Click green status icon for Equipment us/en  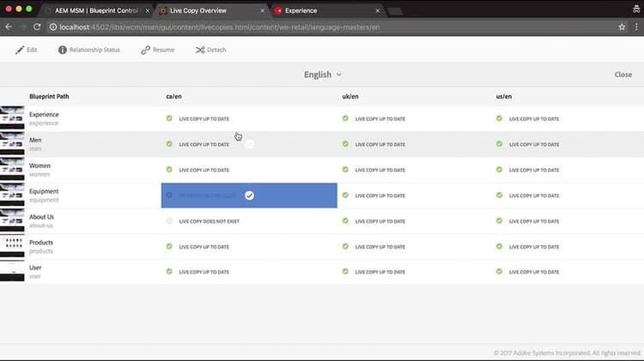pyautogui.click(x=499, y=195)
